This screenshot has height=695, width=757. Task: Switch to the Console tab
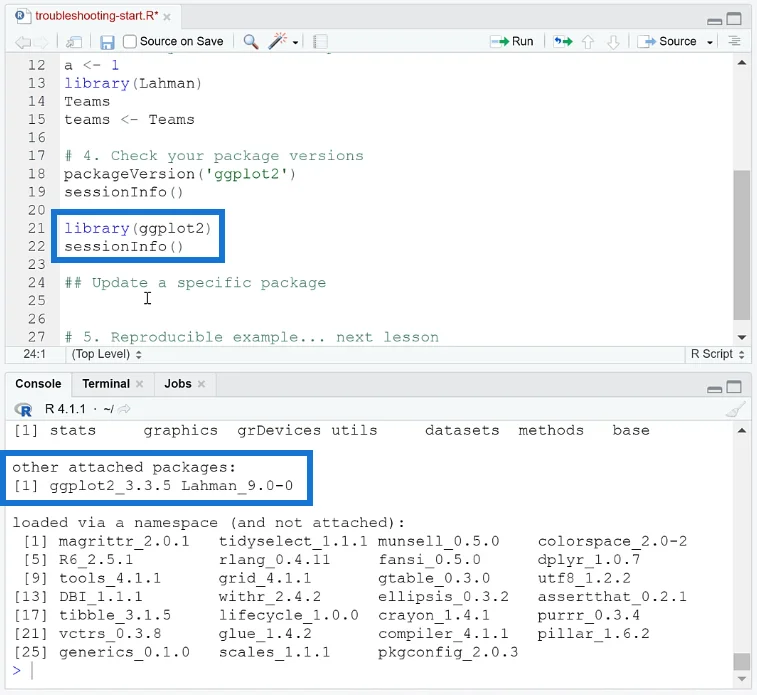click(x=38, y=384)
